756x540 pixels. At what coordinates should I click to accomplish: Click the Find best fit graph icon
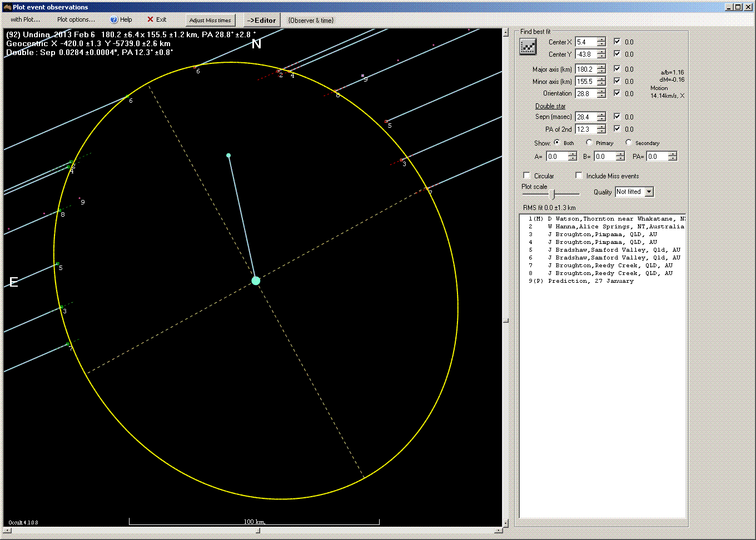click(528, 47)
